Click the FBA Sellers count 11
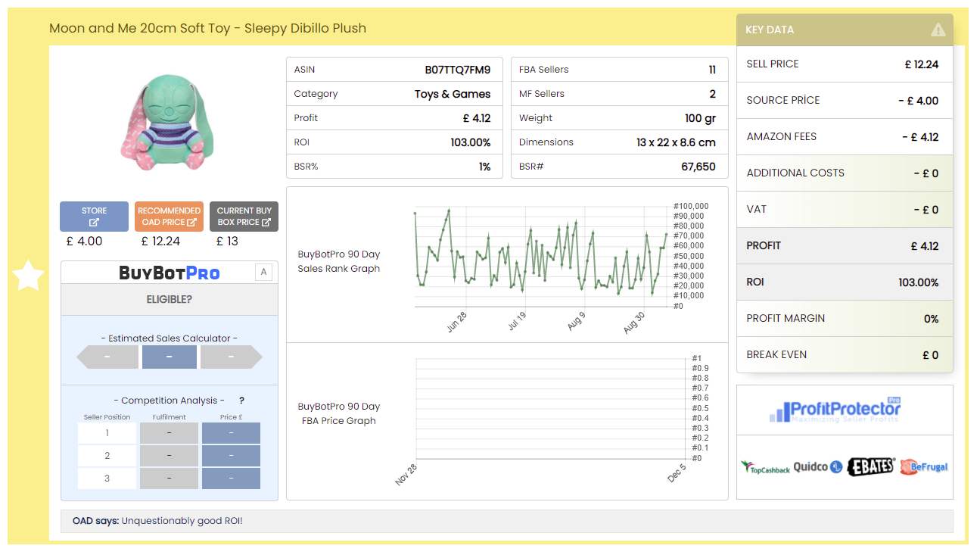Screen dimensions: 980x555 click(712, 70)
